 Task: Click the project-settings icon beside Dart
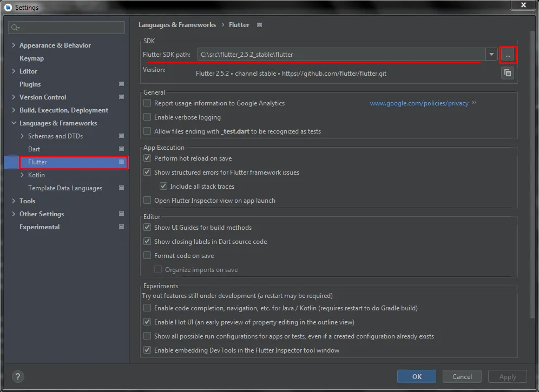coord(121,149)
